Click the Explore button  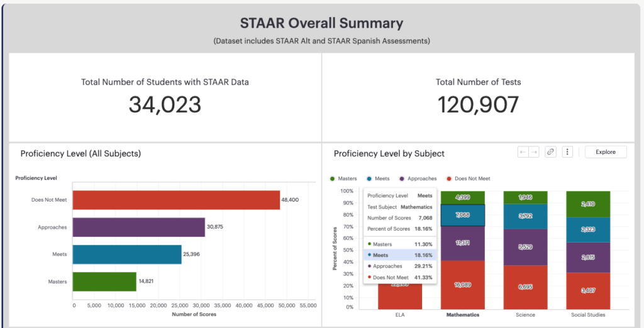click(606, 152)
